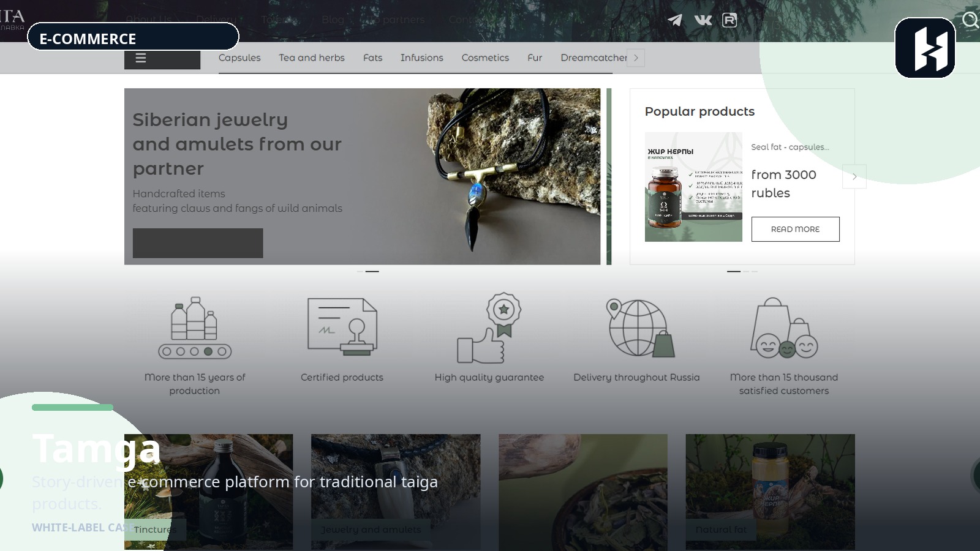Open the Seal fat - capsules link
The width and height of the screenshot is (980, 551).
click(x=790, y=147)
